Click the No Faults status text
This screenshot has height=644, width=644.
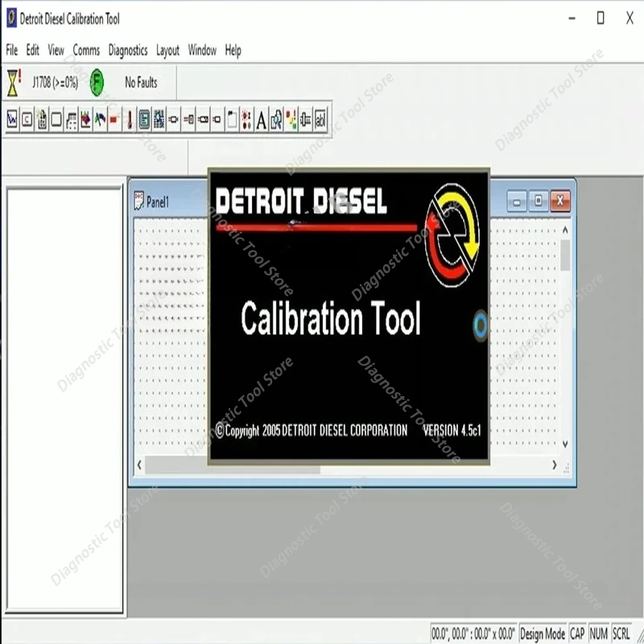pos(141,83)
